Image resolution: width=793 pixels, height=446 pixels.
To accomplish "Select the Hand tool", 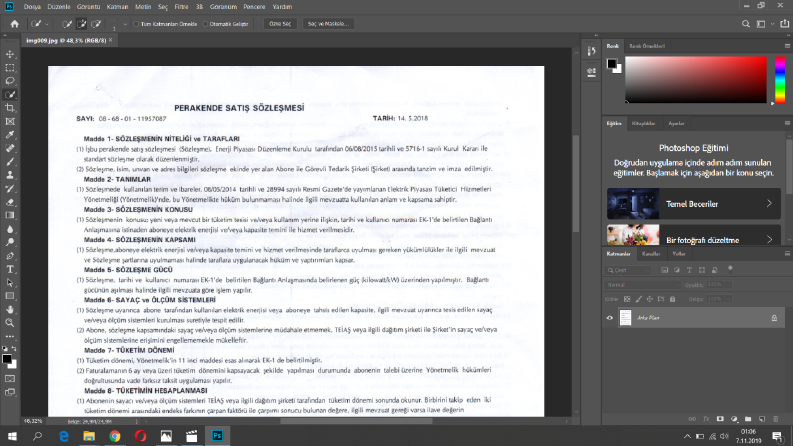I will tap(10, 309).
